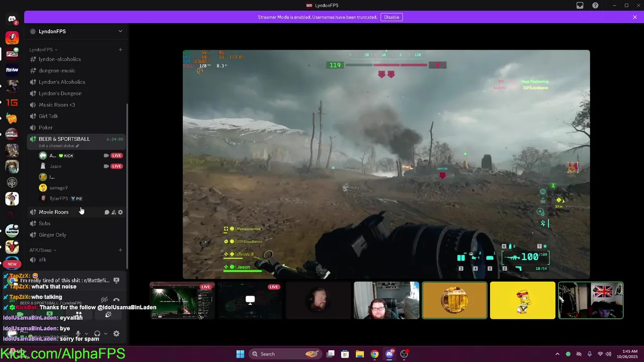Expand the LyndonFPS server header menu
The image size is (644, 362).
click(x=120, y=31)
